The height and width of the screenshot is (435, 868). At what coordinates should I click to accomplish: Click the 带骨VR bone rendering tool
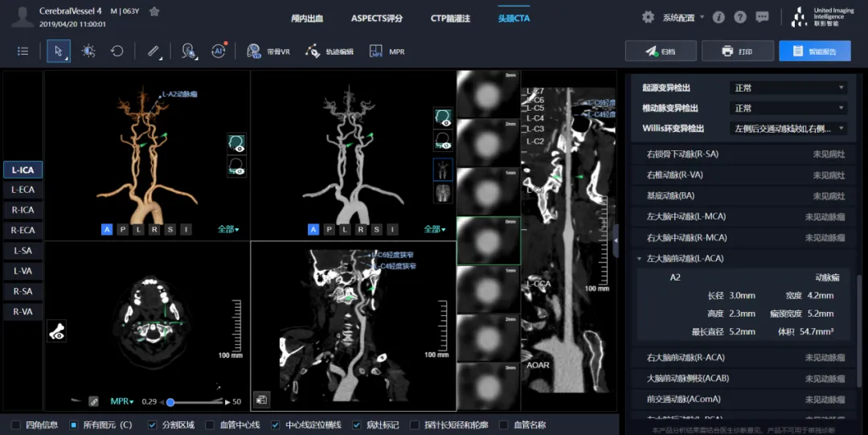click(x=268, y=51)
